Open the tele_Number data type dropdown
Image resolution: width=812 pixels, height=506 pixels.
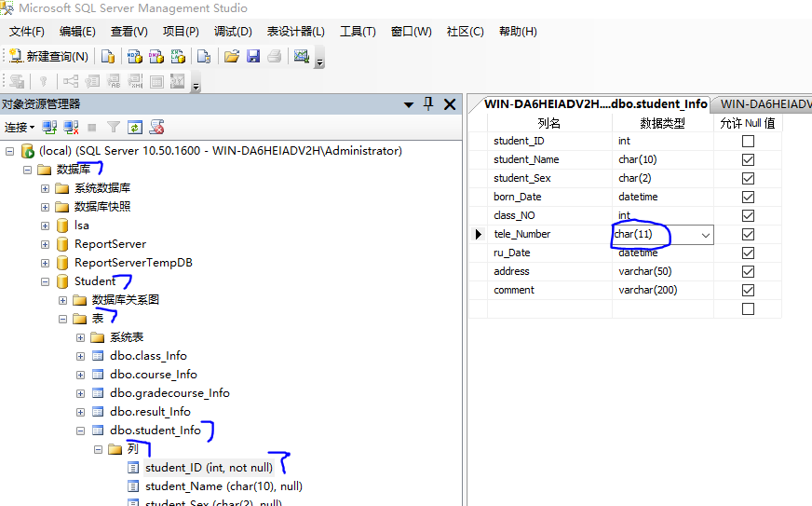[705, 235]
